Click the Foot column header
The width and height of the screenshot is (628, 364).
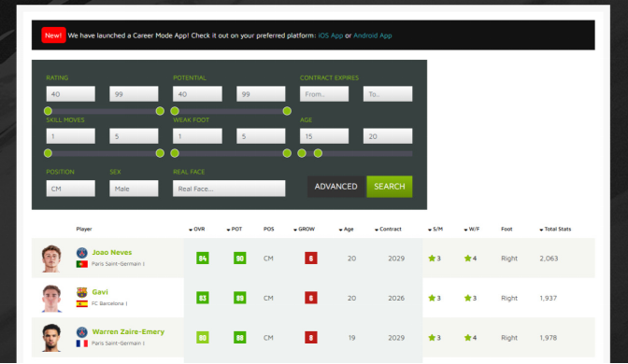[507, 230]
